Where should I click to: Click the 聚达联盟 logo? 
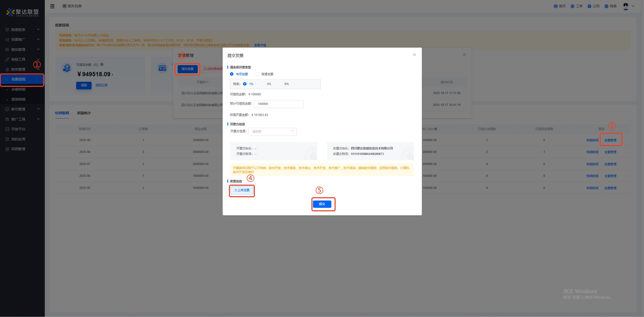coord(23,12)
